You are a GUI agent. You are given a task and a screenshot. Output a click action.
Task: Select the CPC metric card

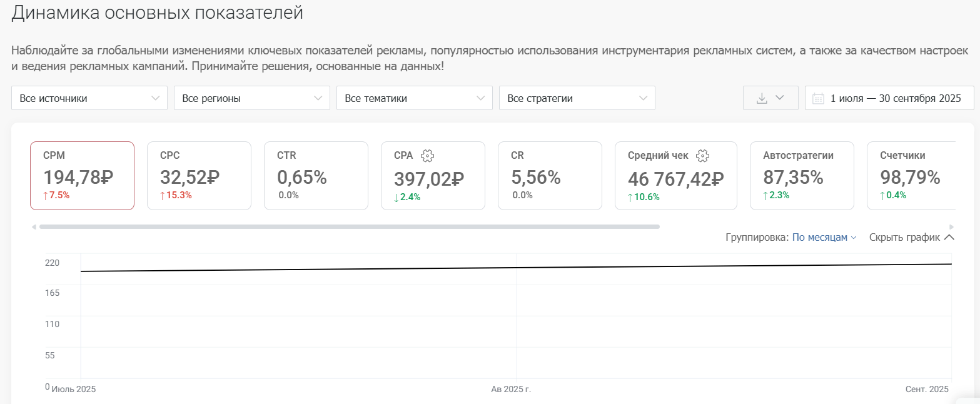click(199, 176)
